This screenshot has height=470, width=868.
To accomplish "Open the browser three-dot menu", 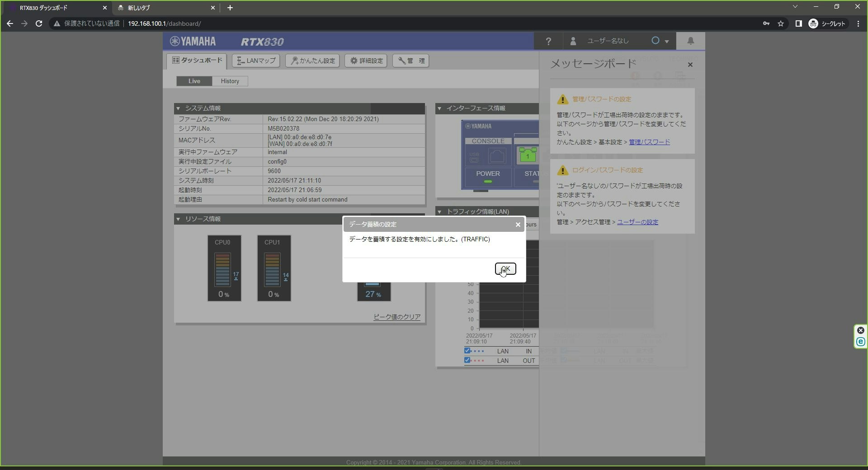I will click(858, 23).
